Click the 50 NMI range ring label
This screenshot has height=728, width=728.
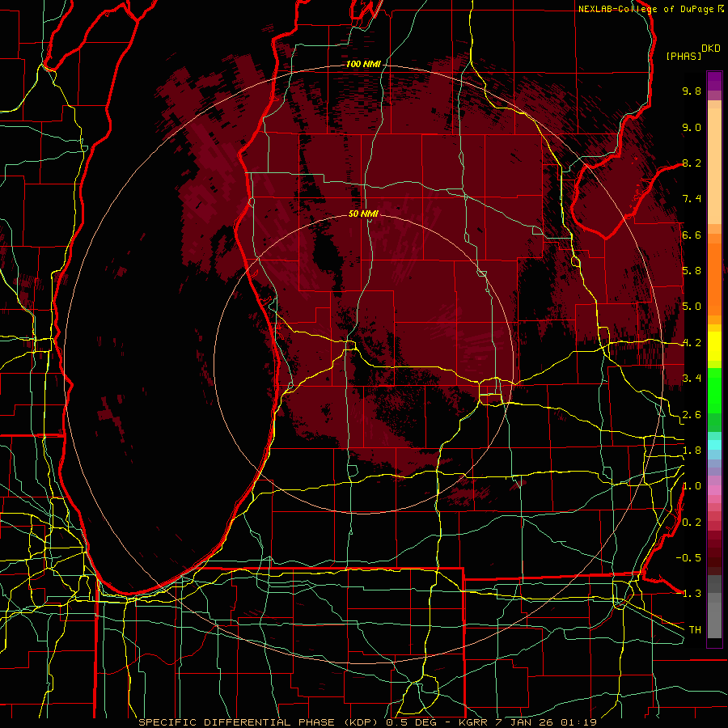pyautogui.click(x=363, y=214)
